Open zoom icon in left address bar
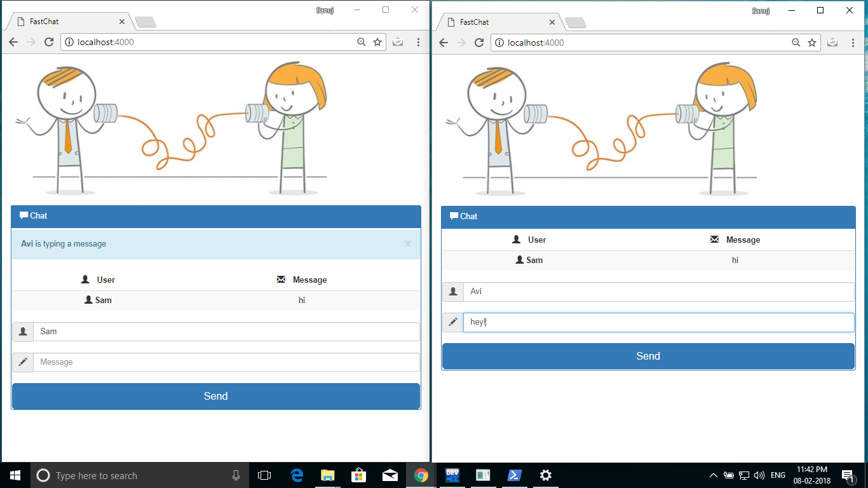The image size is (868, 488). (x=361, y=42)
